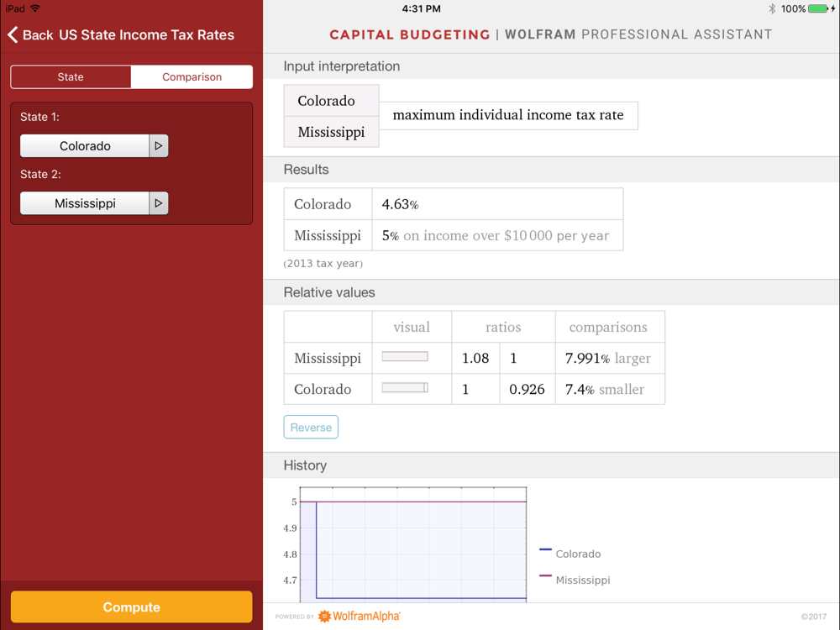Image resolution: width=840 pixels, height=630 pixels.
Task: Tap the orange Compute button
Action: (131, 607)
